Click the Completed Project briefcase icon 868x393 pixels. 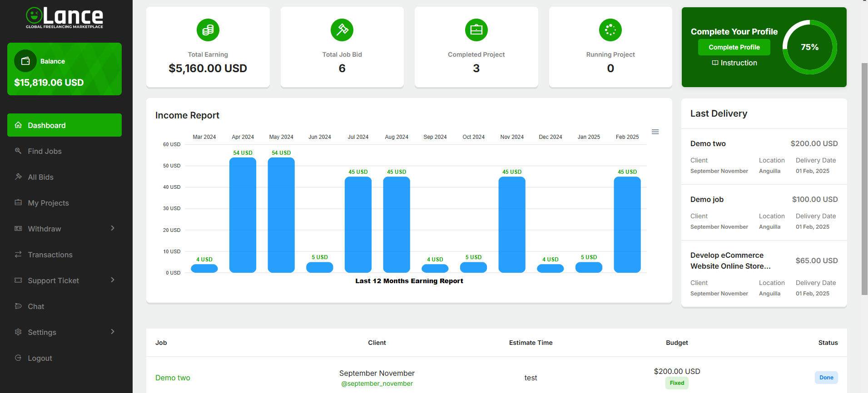476,30
